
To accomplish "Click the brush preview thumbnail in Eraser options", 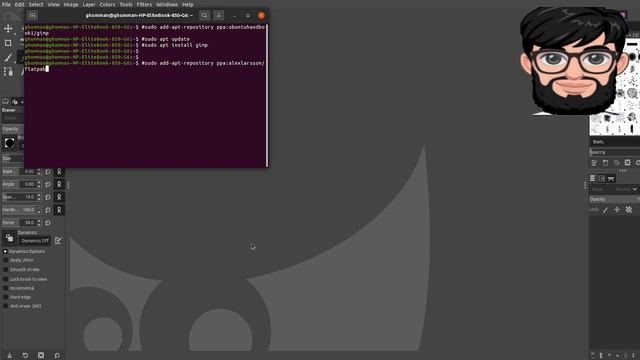I will click(x=9, y=143).
